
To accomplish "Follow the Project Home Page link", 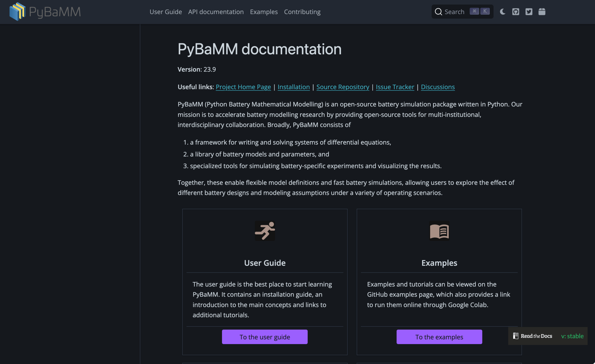I will (243, 87).
